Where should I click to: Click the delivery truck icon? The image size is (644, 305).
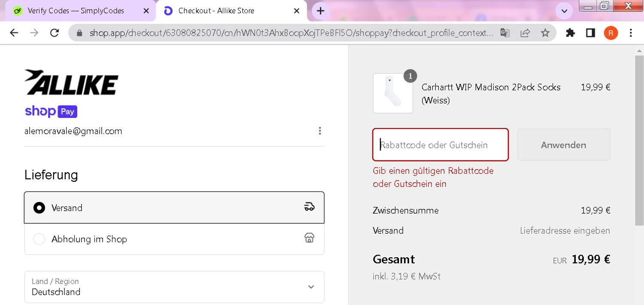[x=309, y=207]
